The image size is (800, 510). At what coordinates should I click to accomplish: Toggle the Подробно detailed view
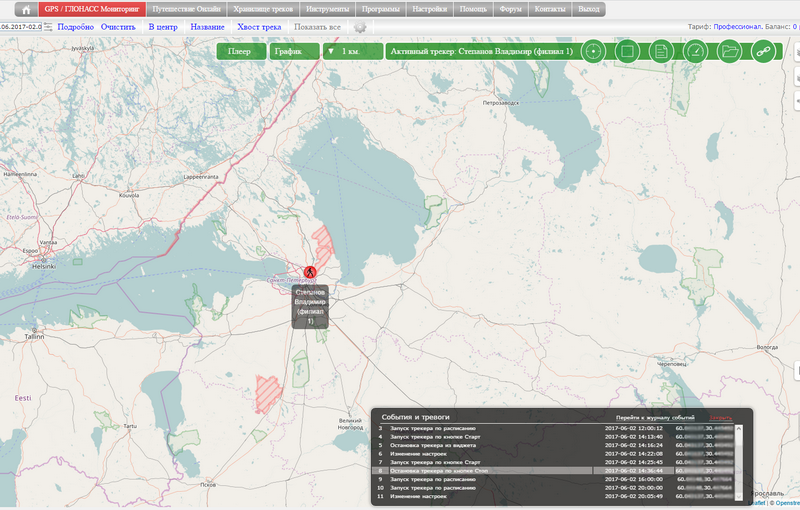coord(75,27)
